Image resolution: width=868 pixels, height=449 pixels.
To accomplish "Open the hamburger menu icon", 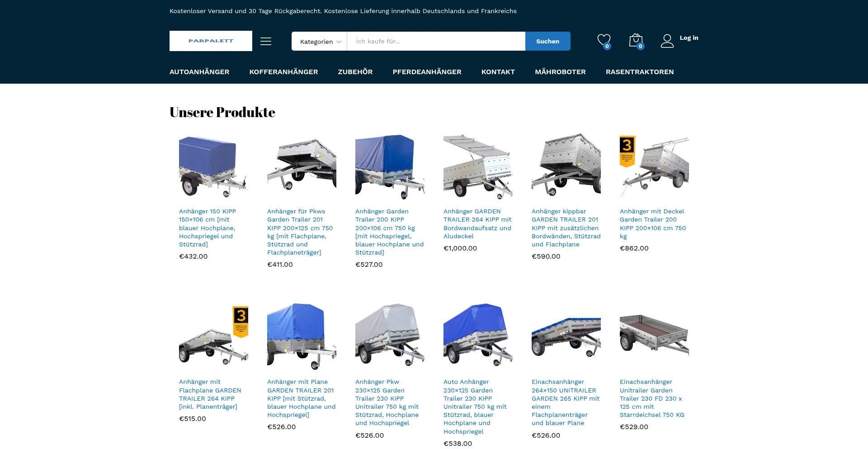I will [266, 42].
